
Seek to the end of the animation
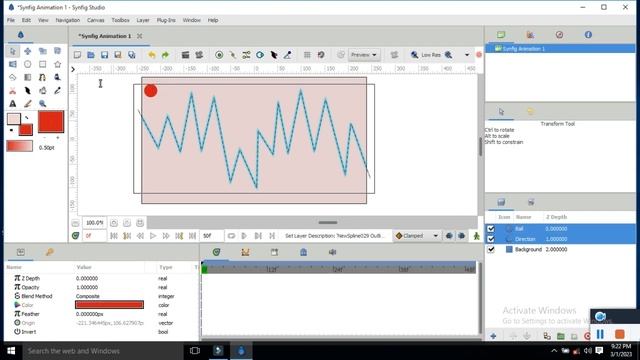tap(192, 236)
